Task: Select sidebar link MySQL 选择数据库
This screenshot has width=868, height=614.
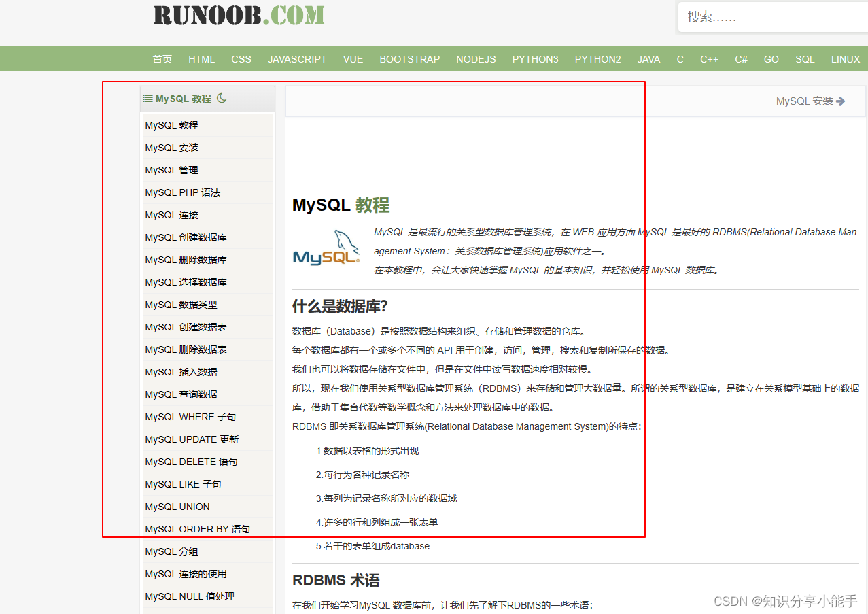Action: [x=186, y=282]
